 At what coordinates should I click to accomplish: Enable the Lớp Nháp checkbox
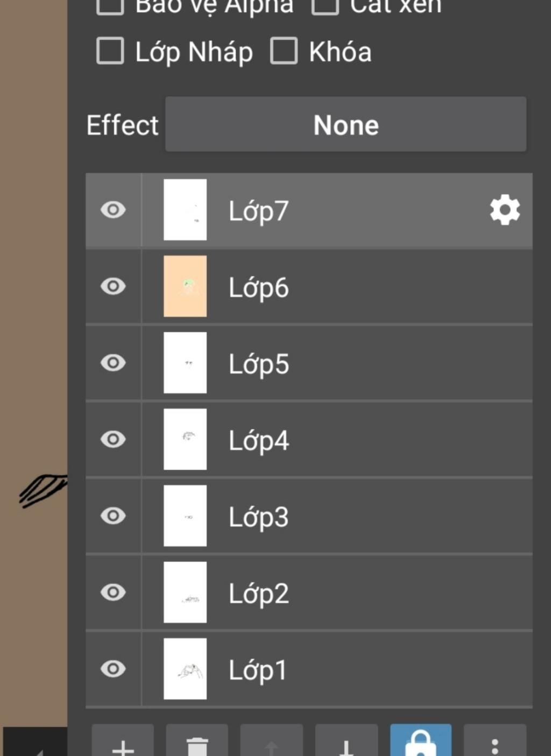[110, 51]
